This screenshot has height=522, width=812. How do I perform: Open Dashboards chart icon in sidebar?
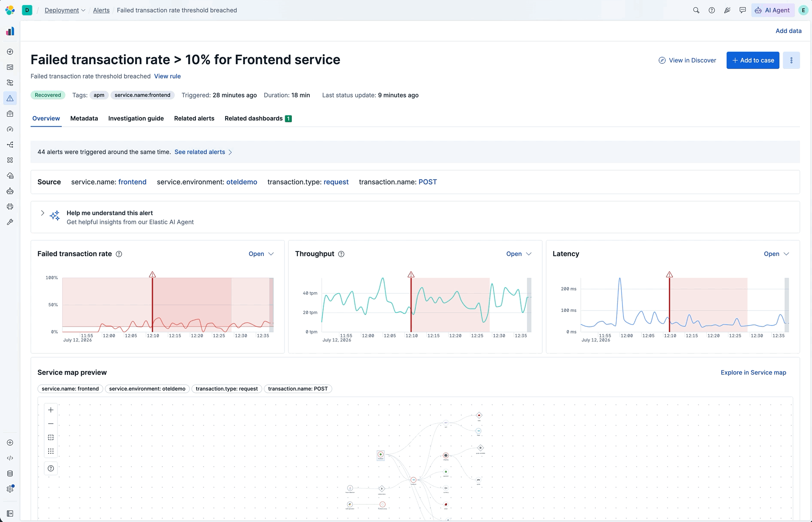[10, 67]
